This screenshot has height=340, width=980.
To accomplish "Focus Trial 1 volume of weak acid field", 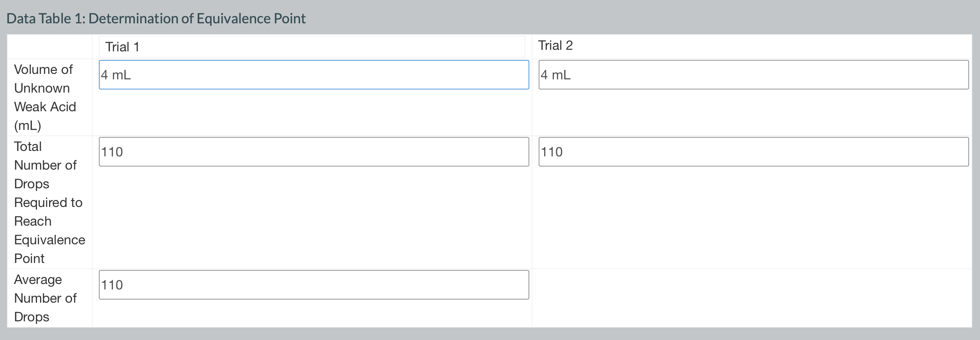I will tap(314, 75).
